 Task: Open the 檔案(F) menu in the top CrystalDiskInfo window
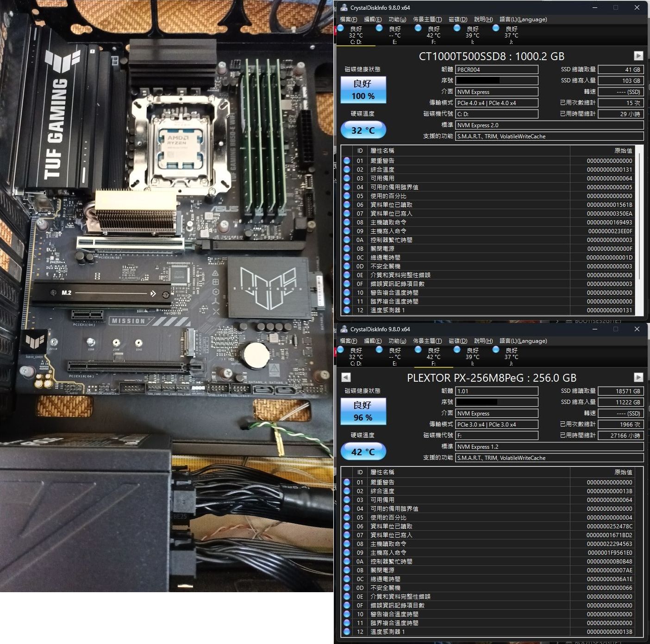(348, 19)
